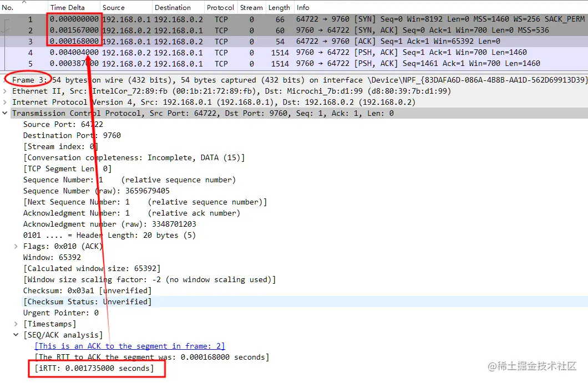
Task: Sort by the Time Delta column header
Action: (x=68, y=8)
